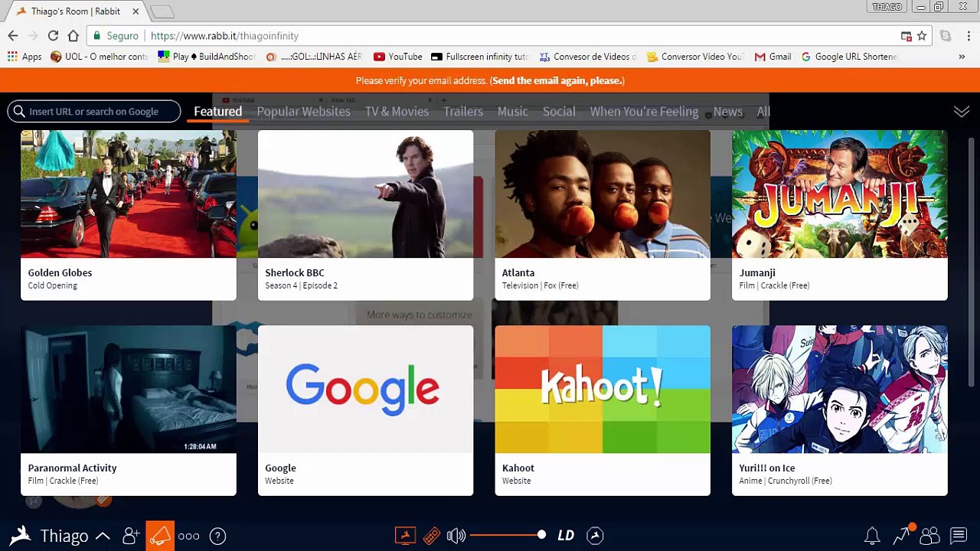Click the round Rabbit icon beside LD
980x551 pixels.
(595, 536)
